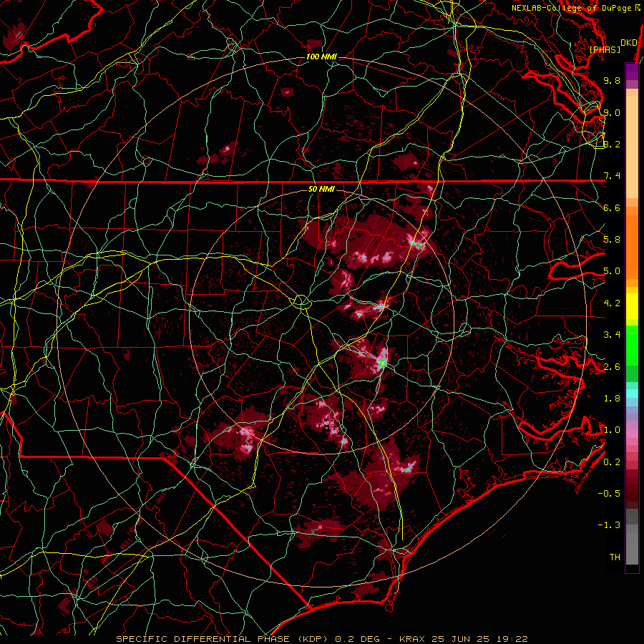Click the yellow segment of the color scale
Image resolution: width=644 pixels, height=644 pixels.
[x=632, y=306]
